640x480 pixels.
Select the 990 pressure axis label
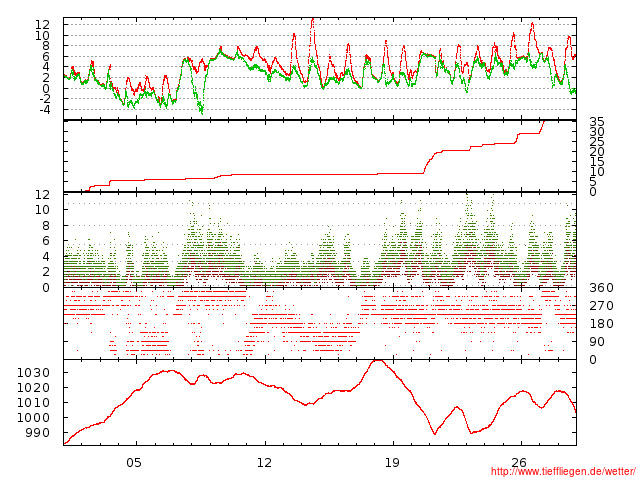[x=37, y=432]
